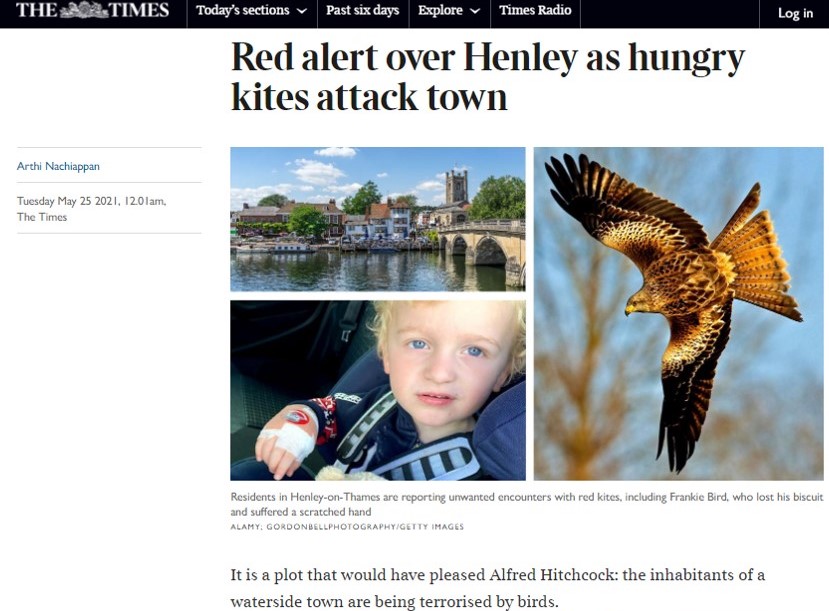Click the Alamy Getty Images photo credit
829x611 pixels.
347,526
